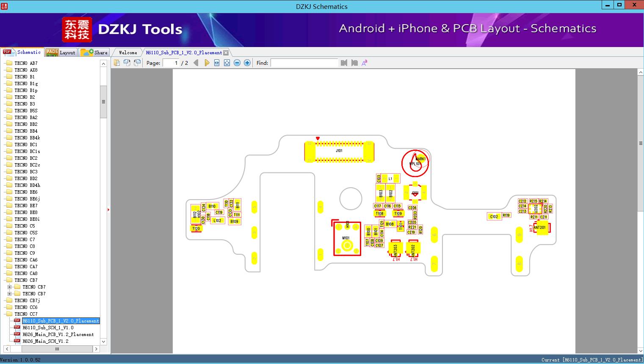Viewport: 644px width, 364px height.
Task: Click the Page number input field
Action: coord(171,63)
